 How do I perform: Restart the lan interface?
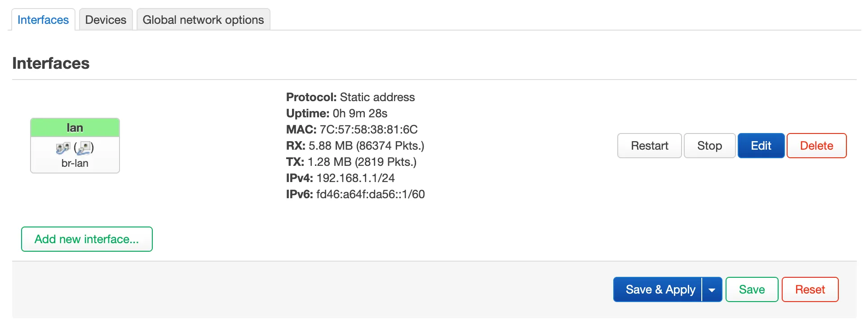(x=649, y=146)
